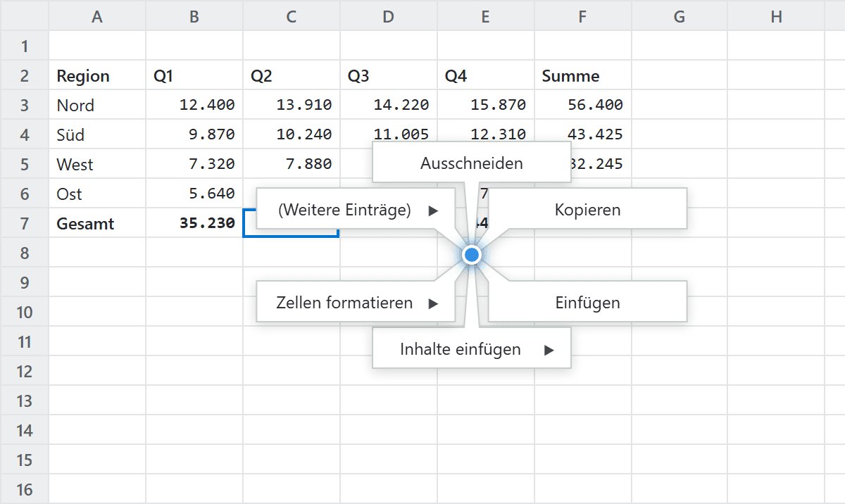Select the Gesamt cell
The width and height of the screenshot is (845, 504).
tap(97, 223)
